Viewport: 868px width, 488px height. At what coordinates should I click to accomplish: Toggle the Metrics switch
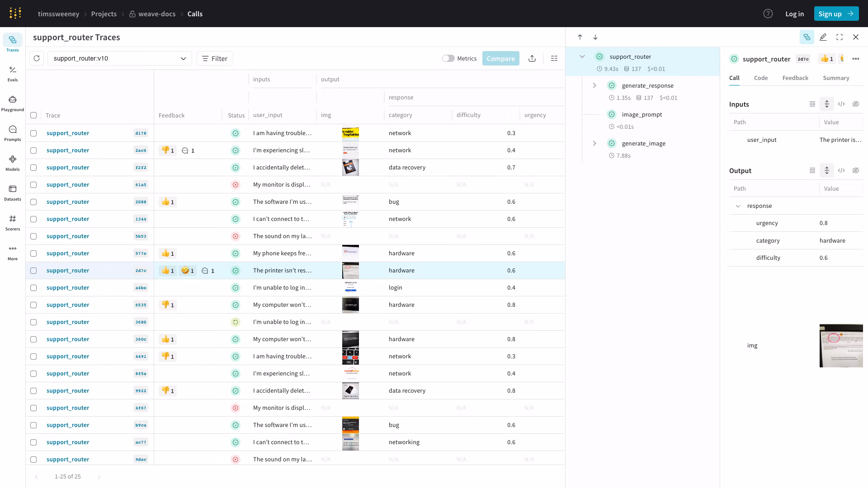[448, 58]
